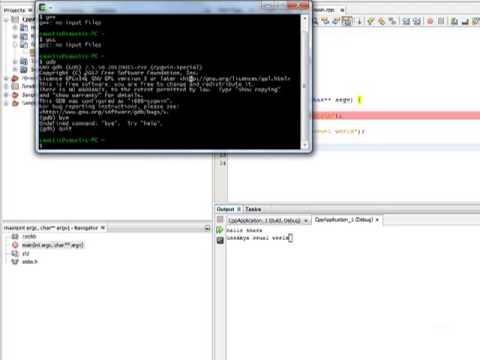Close the CppApplication_1 (Debug) output tab

pos(377,220)
